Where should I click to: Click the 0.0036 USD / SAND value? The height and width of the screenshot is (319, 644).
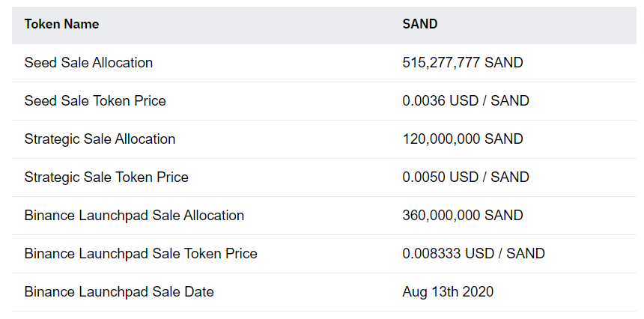click(465, 101)
